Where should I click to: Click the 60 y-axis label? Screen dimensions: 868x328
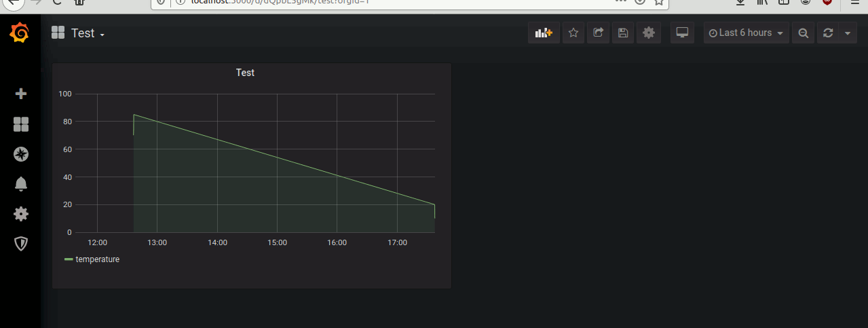pyautogui.click(x=67, y=149)
